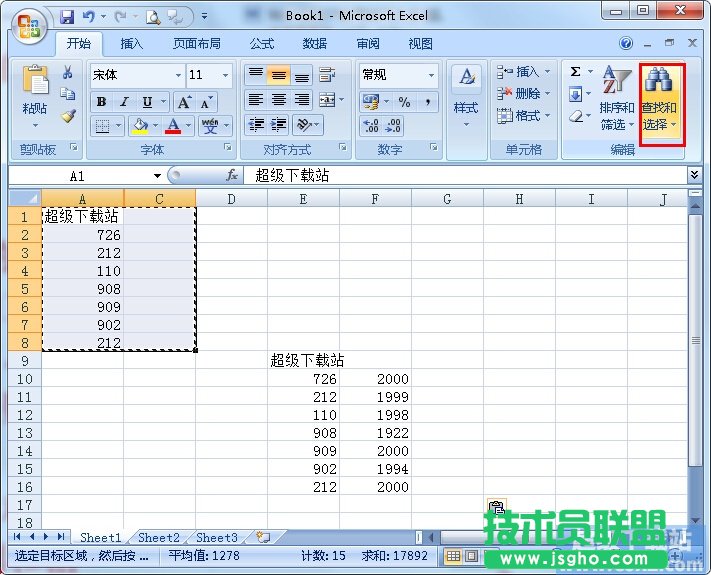Toggle center horizontal alignment
Screen dimensions: 711x575
[278, 100]
